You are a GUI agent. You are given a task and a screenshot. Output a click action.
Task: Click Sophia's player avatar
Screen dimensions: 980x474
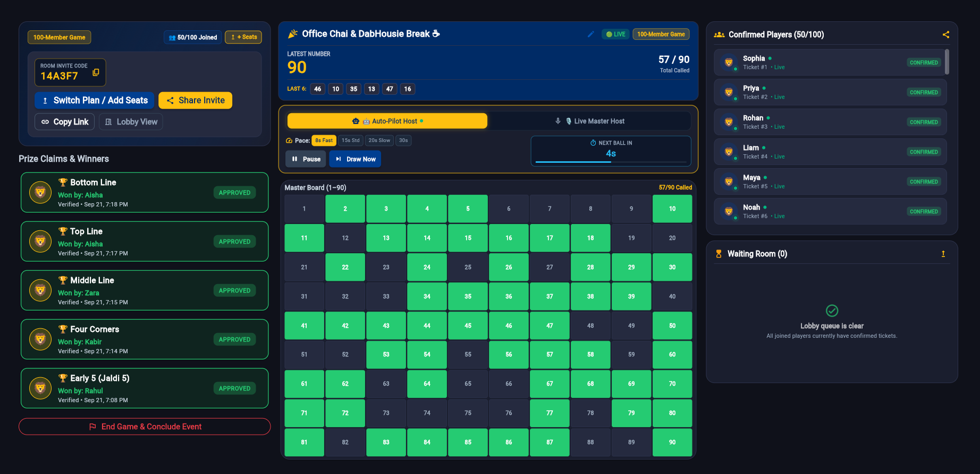[729, 62]
